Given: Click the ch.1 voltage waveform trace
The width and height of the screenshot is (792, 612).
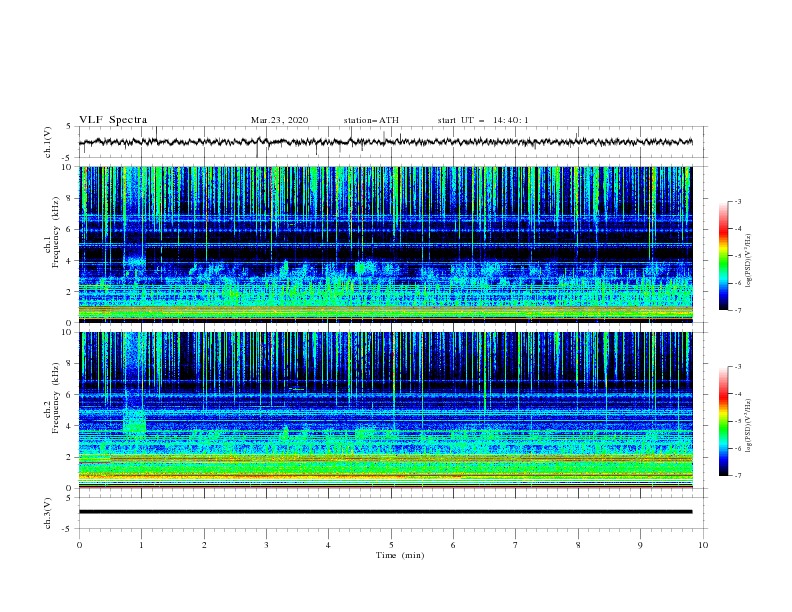Looking at the screenshot, I should coord(385,142).
